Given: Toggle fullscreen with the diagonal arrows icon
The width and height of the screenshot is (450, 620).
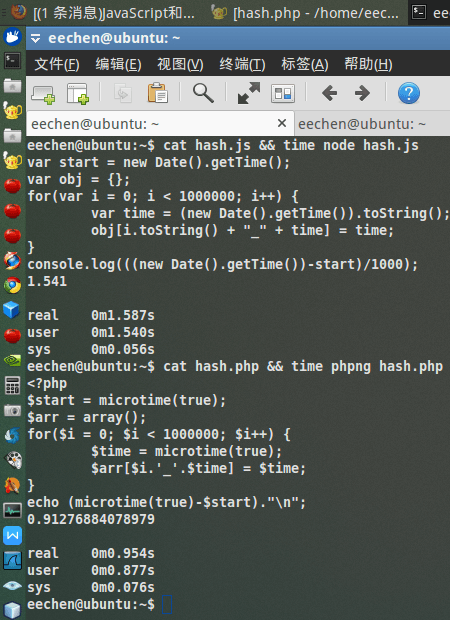Looking at the screenshot, I should point(249,93).
